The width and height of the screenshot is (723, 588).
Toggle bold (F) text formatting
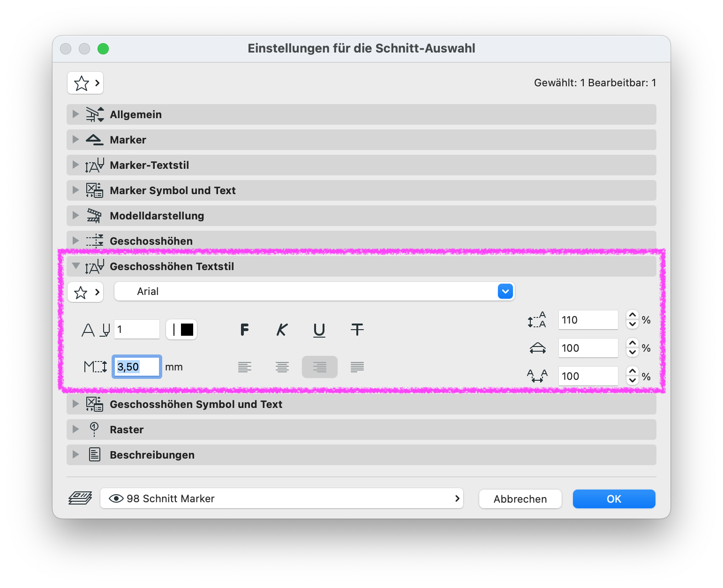click(244, 330)
